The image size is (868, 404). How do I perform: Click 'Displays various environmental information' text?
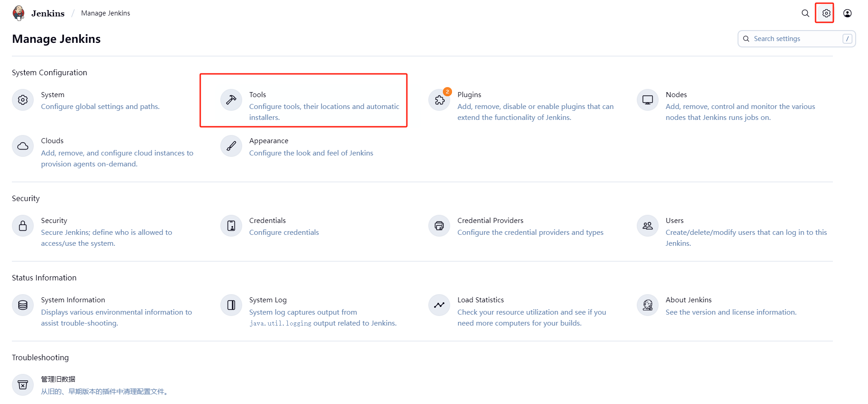(116, 317)
